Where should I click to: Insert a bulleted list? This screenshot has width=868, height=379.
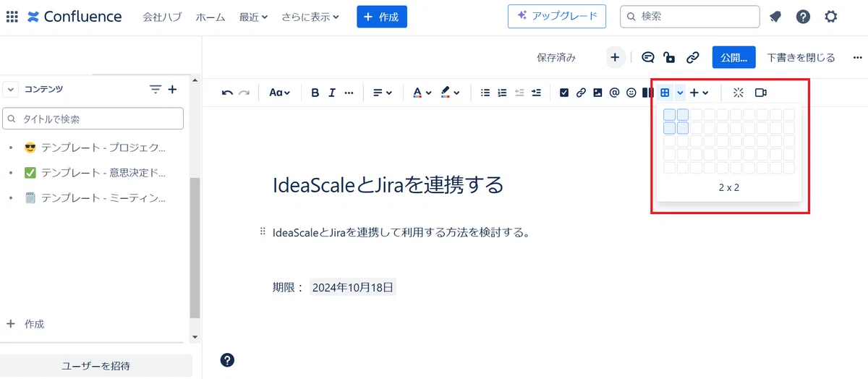pos(485,93)
